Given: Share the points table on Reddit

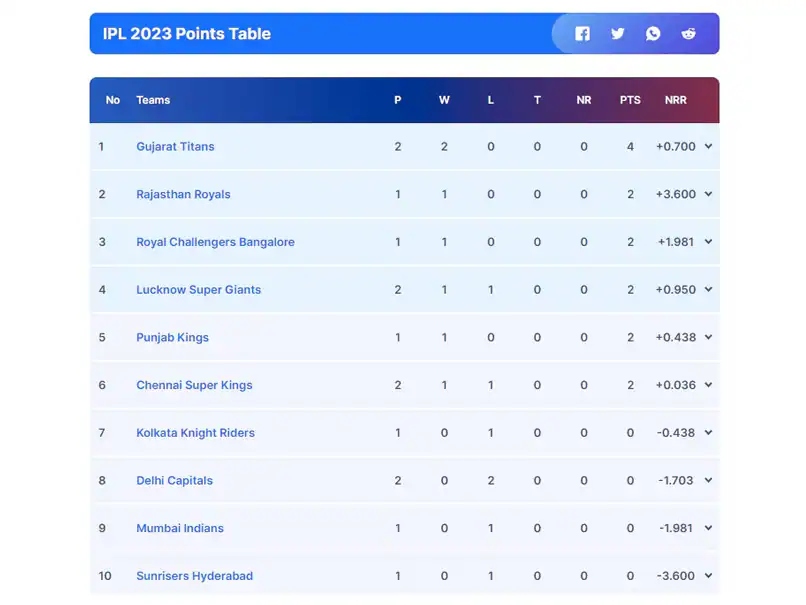Looking at the screenshot, I should point(688,34).
